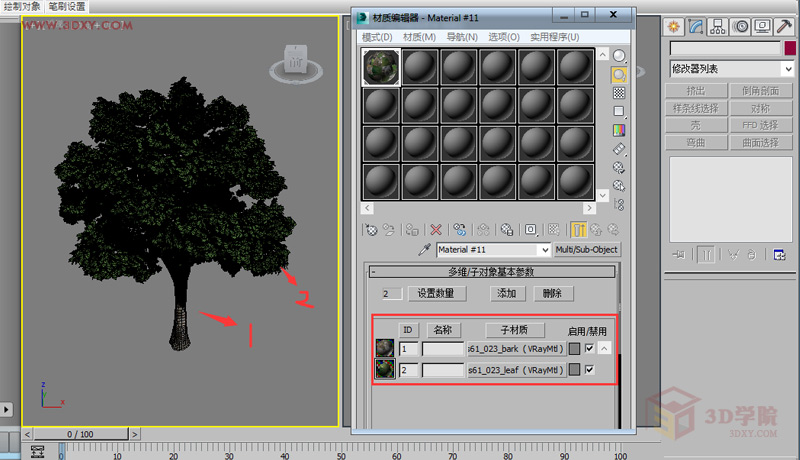The width and height of the screenshot is (800, 460).
Task: Toggle Show Shaded Material in Viewport
Action: [x=554, y=230]
